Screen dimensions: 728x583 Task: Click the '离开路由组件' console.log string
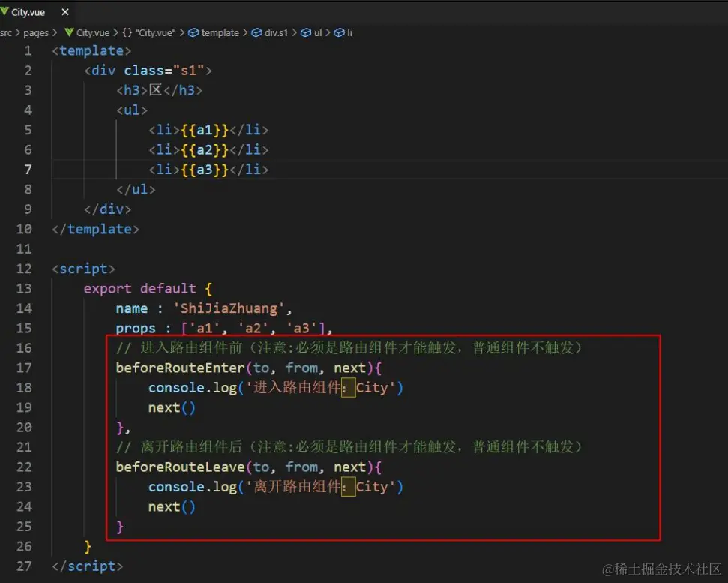coord(320,487)
